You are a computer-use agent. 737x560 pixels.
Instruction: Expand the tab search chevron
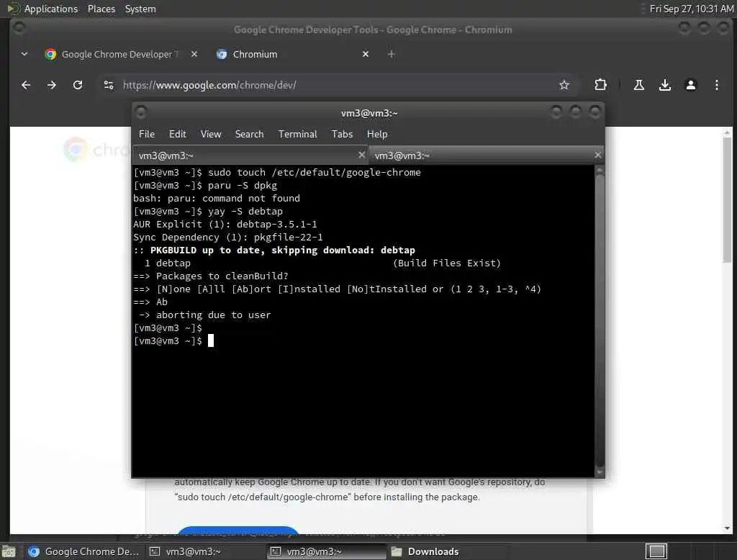pyautogui.click(x=24, y=54)
